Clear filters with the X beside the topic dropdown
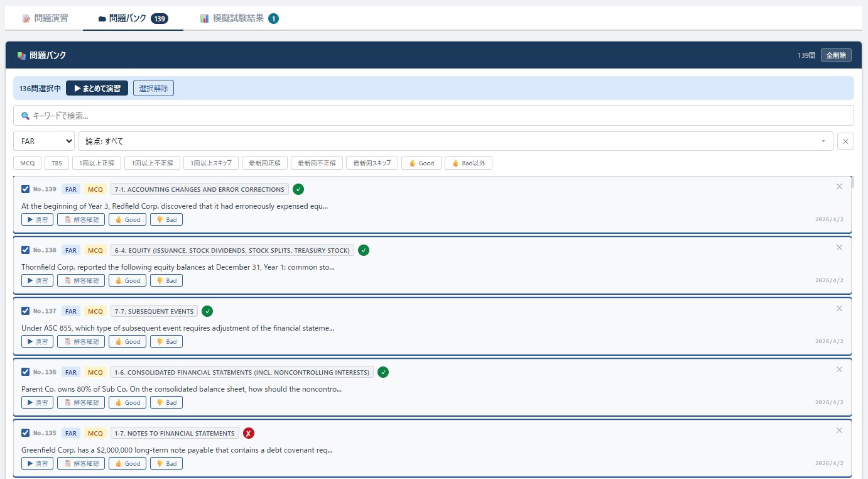 tap(845, 141)
